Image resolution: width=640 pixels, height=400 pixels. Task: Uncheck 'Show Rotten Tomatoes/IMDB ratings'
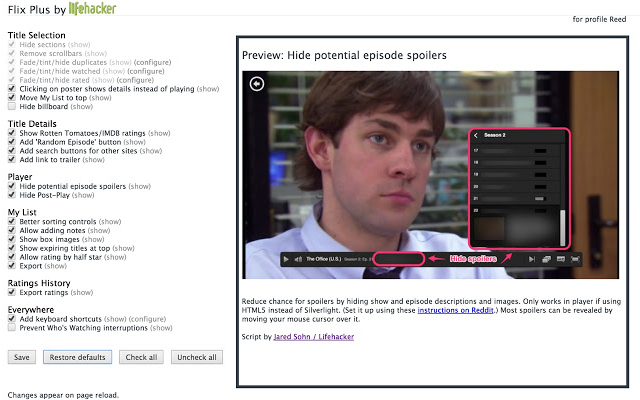pos(11,133)
